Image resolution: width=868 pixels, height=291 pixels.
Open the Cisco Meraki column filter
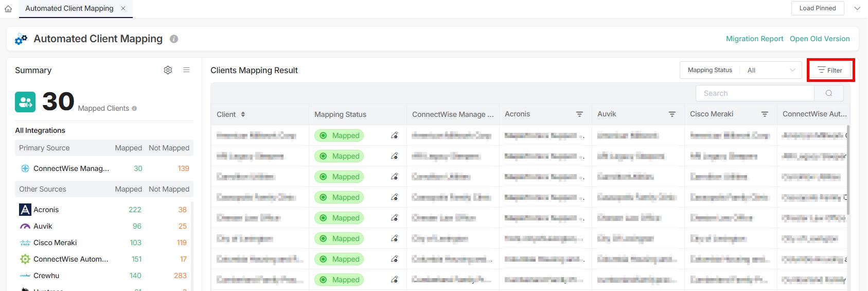tap(765, 114)
